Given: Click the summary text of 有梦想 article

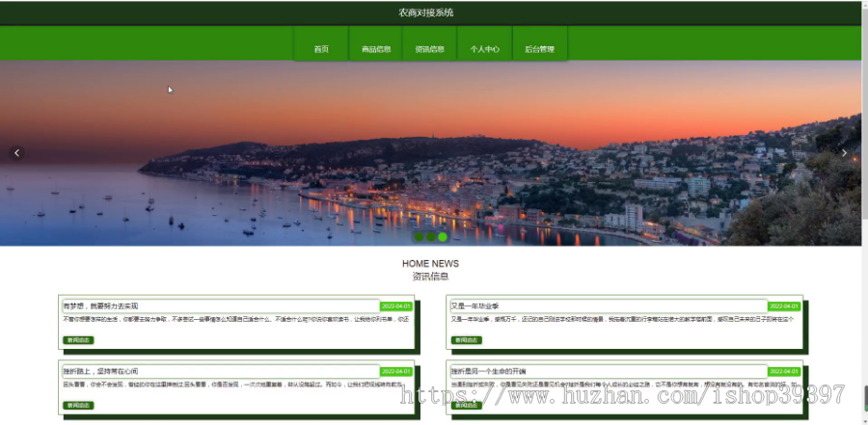Looking at the screenshot, I should click(x=236, y=319).
